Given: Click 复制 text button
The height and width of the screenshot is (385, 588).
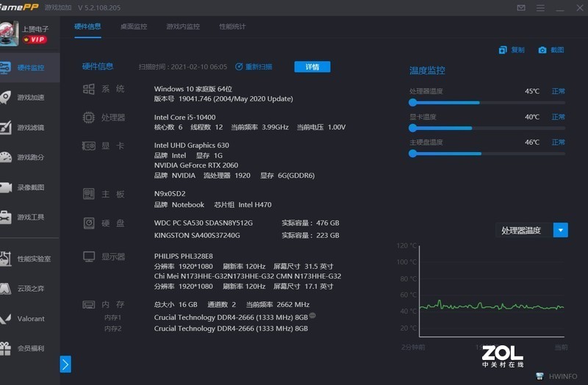Looking at the screenshot, I should [518, 50].
